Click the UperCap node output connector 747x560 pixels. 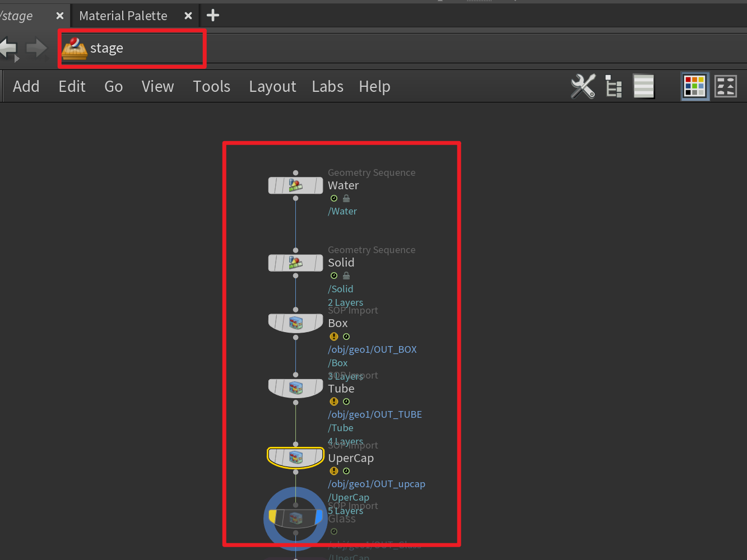tap(296, 472)
